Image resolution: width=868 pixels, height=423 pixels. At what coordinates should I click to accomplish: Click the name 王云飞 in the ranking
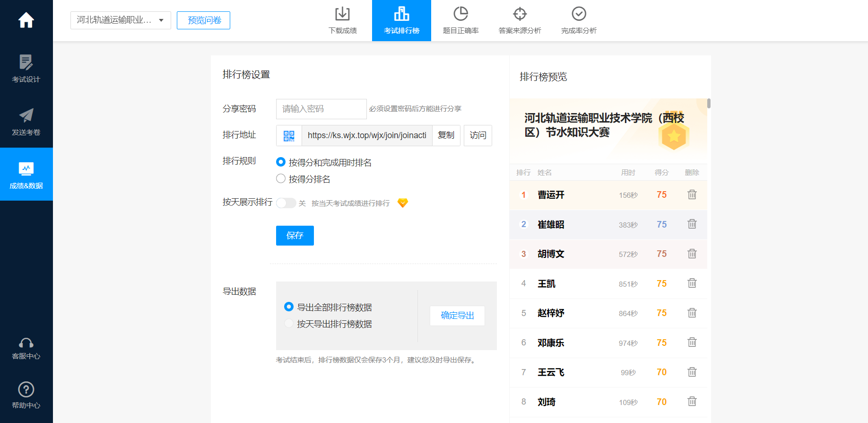[x=551, y=372]
